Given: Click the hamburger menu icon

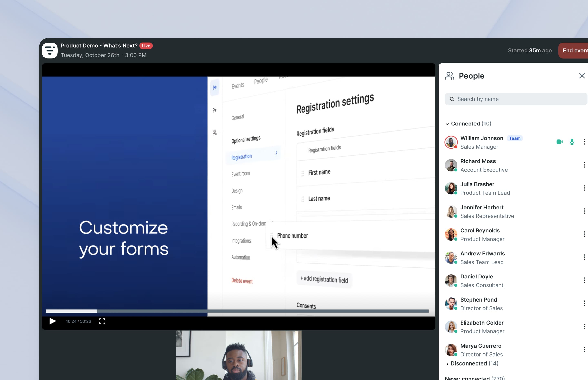Looking at the screenshot, I should (51, 51).
